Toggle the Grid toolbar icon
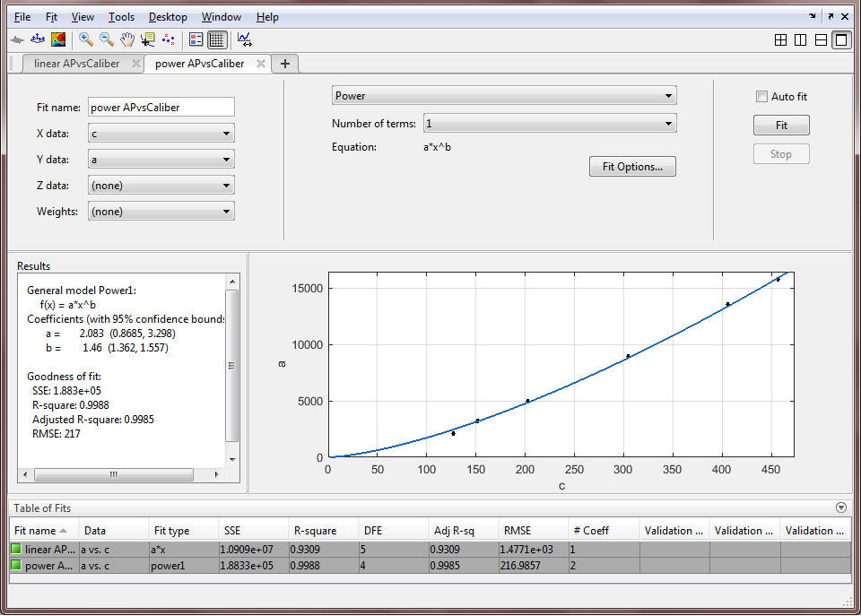The image size is (861, 616). click(x=217, y=39)
